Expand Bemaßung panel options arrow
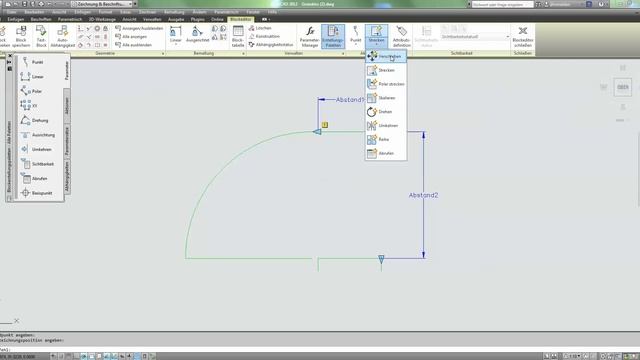The height and width of the screenshot is (360, 640). (x=243, y=53)
